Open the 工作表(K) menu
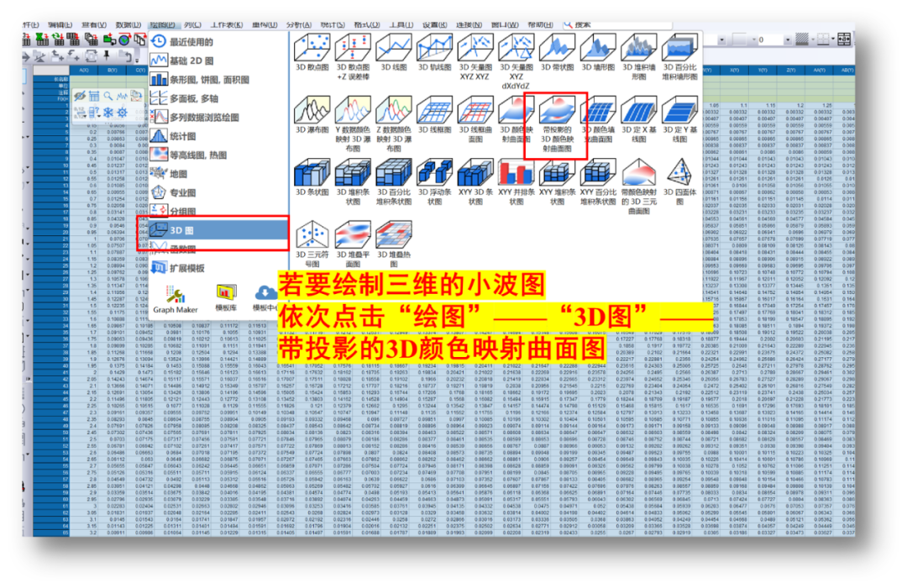 [227, 25]
